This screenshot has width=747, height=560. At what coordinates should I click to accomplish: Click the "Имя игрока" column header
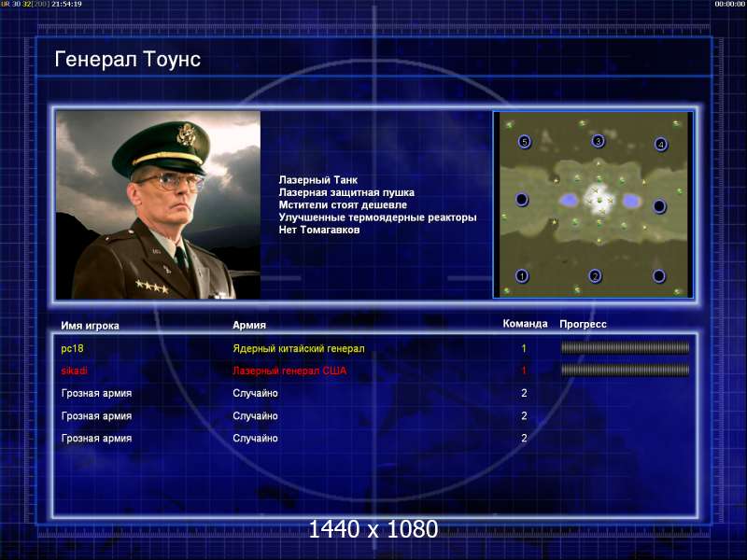(90, 326)
